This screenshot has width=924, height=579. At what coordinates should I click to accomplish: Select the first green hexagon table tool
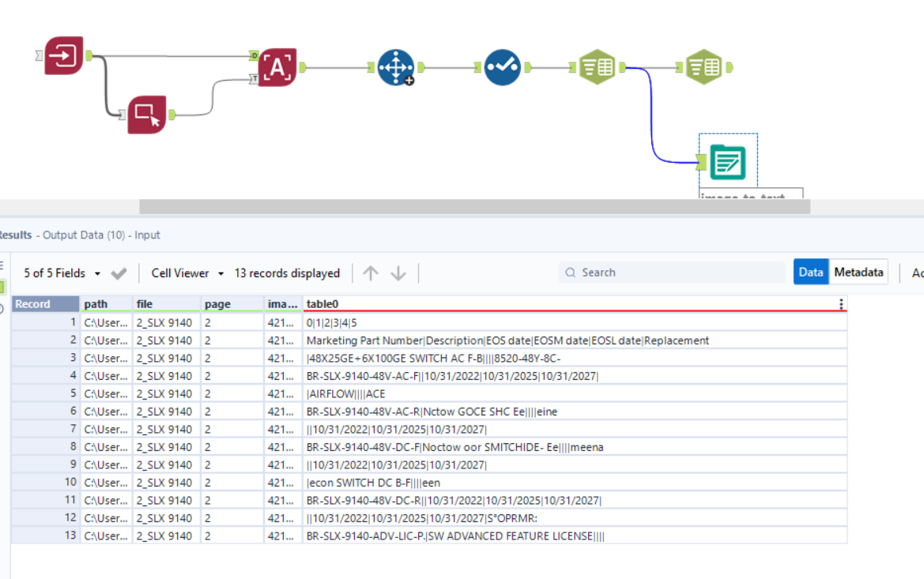coord(598,67)
